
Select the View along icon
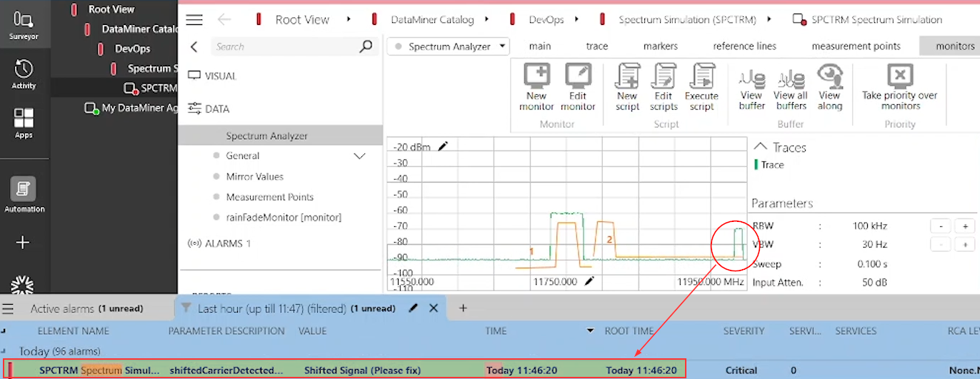(829, 76)
